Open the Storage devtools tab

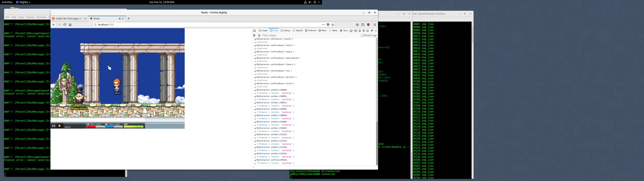pos(344,31)
